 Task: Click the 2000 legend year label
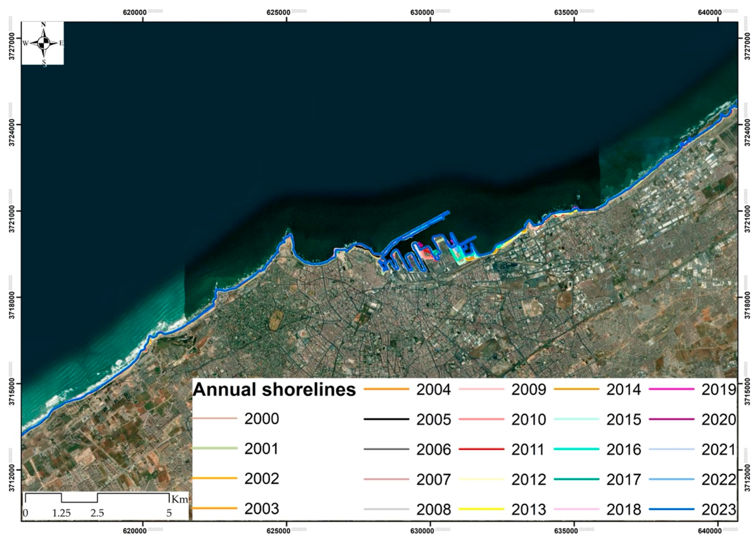262,419
